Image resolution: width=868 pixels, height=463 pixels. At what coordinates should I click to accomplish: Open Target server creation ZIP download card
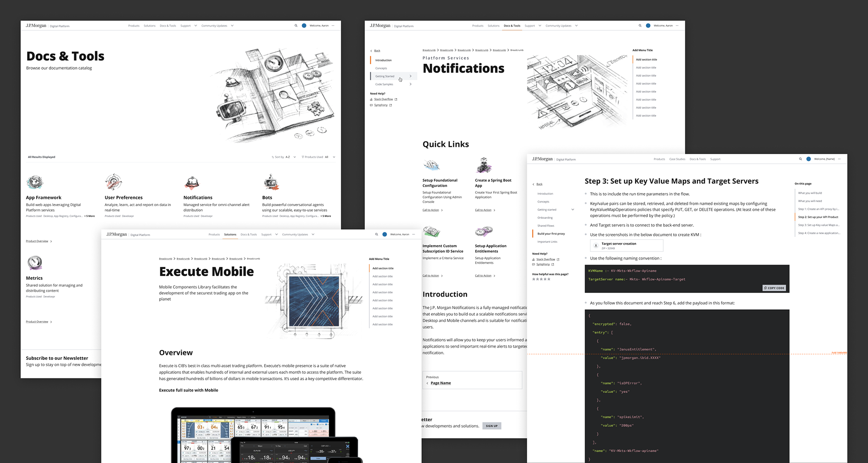pyautogui.click(x=627, y=246)
